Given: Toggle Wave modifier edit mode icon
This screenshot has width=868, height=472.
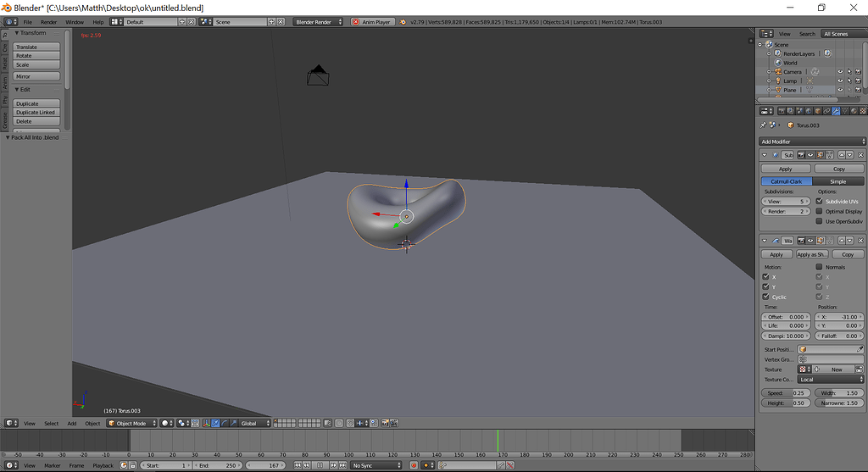Looking at the screenshot, I should point(821,240).
